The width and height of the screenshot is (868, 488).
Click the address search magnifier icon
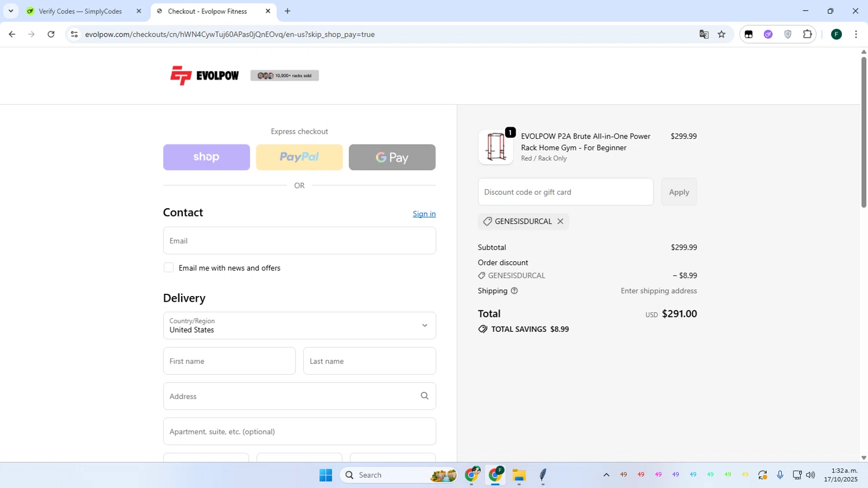(x=425, y=396)
